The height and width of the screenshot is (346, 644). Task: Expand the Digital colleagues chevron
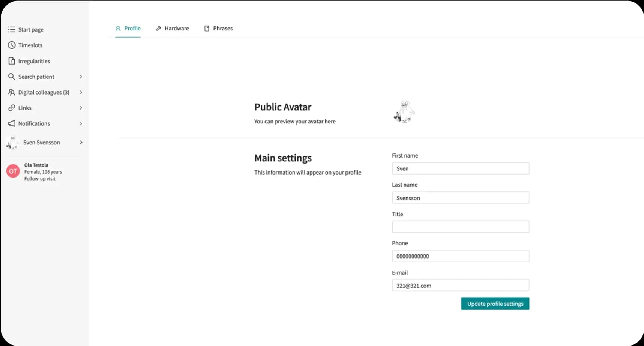(x=81, y=92)
